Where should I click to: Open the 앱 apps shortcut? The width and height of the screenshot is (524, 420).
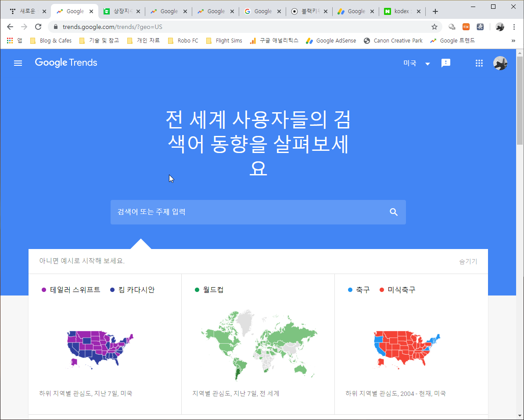pyautogui.click(x=15, y=41)
